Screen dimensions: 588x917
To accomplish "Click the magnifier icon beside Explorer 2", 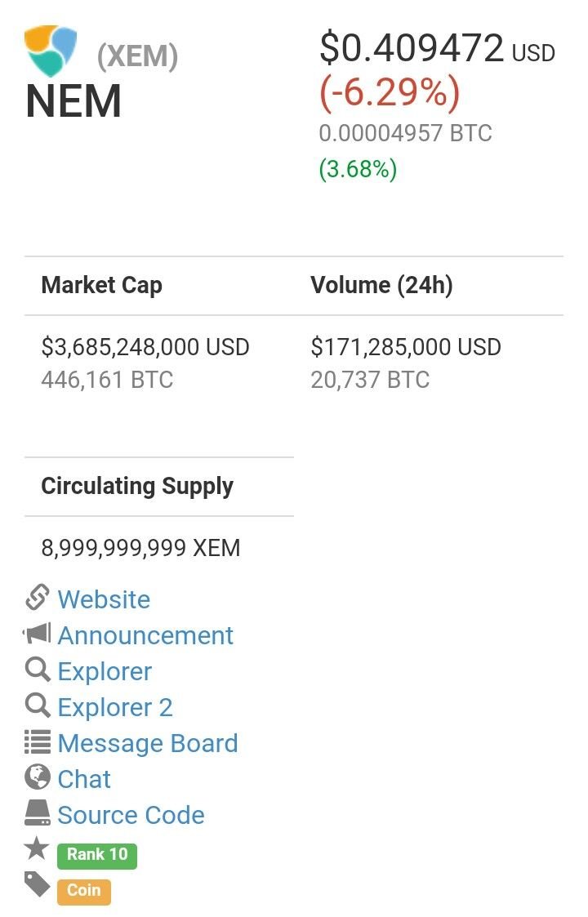I will (38, 706).
